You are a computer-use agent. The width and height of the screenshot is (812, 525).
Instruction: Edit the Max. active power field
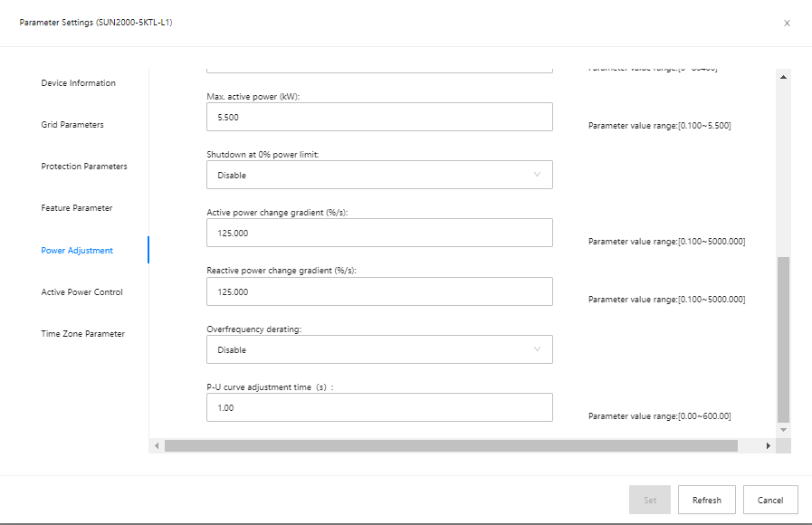click(x=379, y=117)
